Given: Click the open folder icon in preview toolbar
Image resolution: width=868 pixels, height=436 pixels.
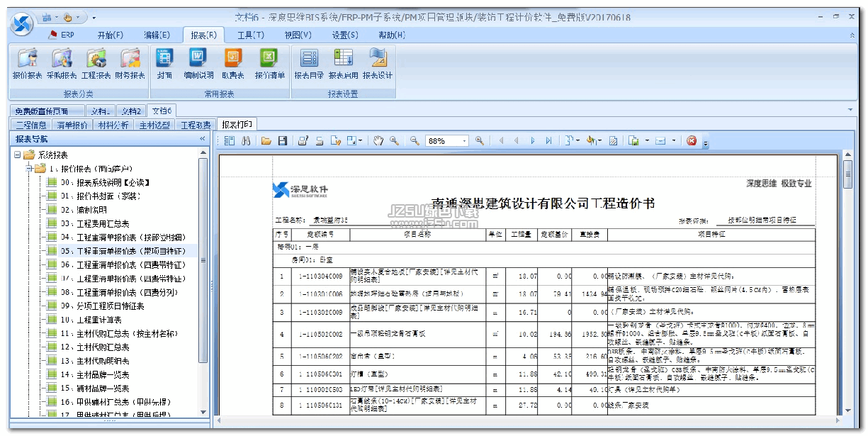Looking at the screenshot, I should point(266,141).
